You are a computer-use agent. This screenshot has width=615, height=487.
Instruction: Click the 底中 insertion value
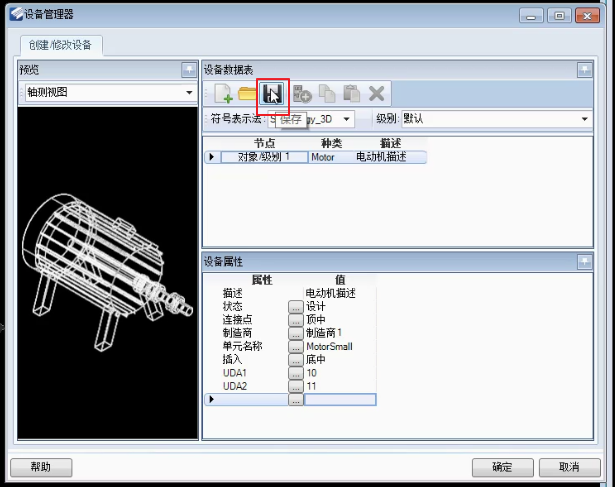[x=316, y=360]
